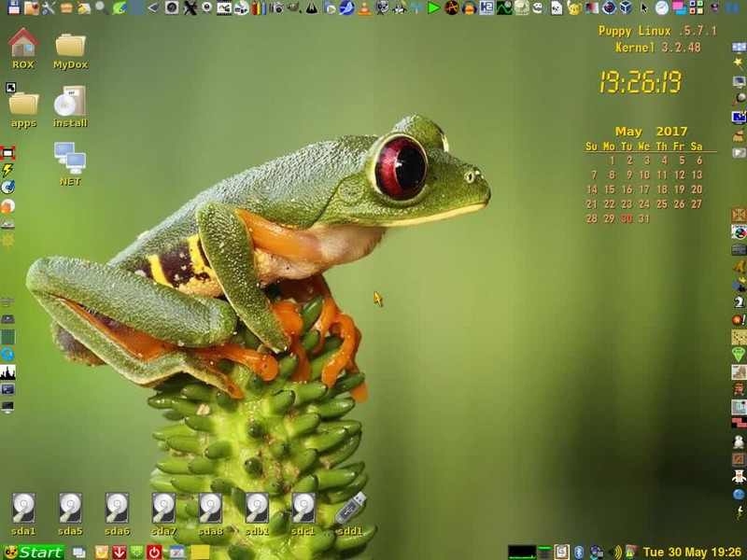Click the green play arrow in top bar
This screenshot has height=560, width=747.
point(434,8)
